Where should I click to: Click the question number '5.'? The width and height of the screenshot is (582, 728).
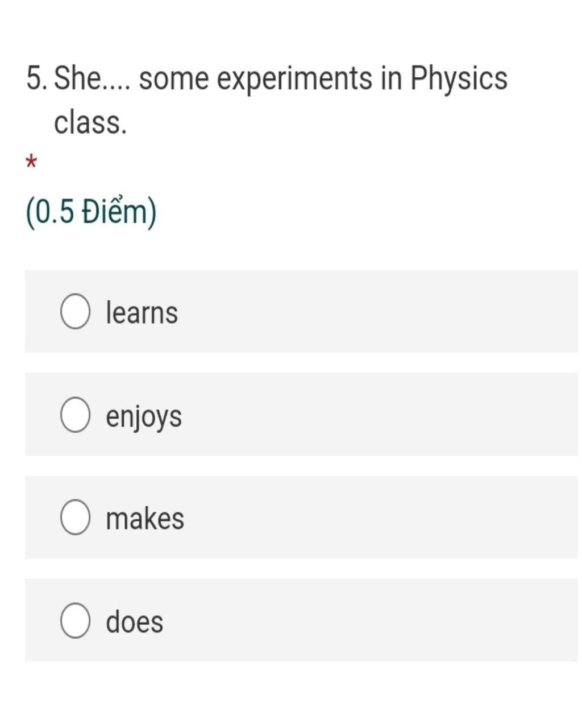(x=37, y=78)
